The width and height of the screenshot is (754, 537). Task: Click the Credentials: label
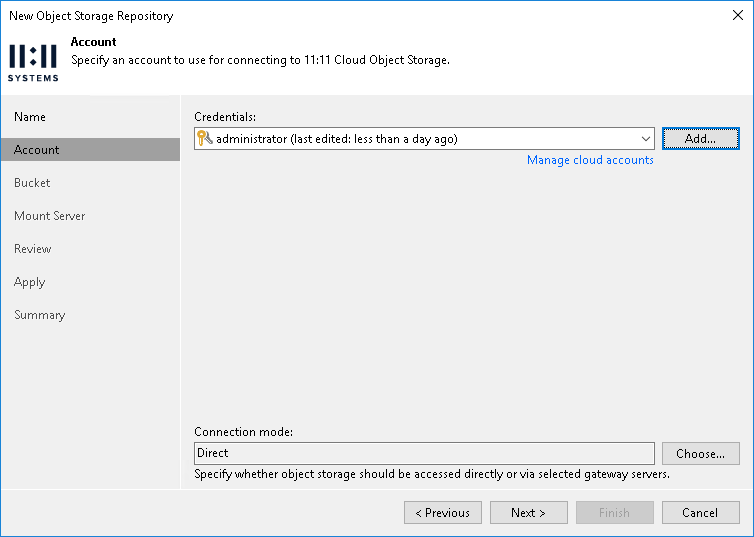(x=225, y=117)
